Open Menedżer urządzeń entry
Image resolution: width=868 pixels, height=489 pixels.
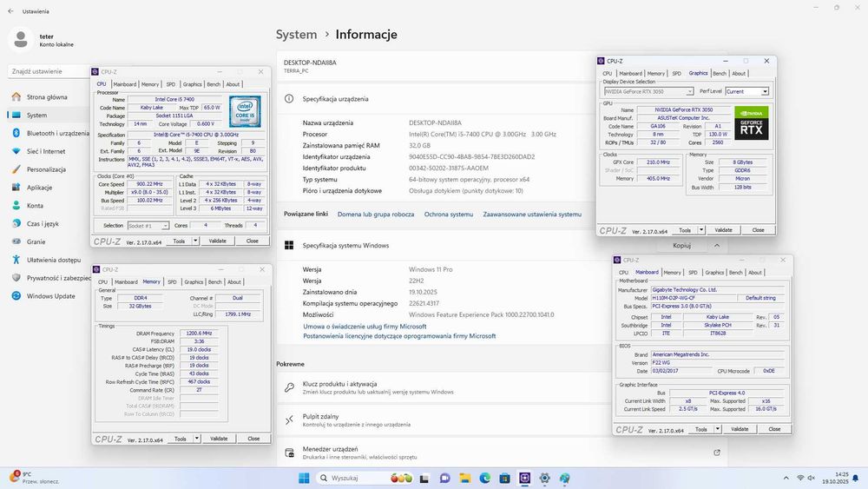[502, 453]
